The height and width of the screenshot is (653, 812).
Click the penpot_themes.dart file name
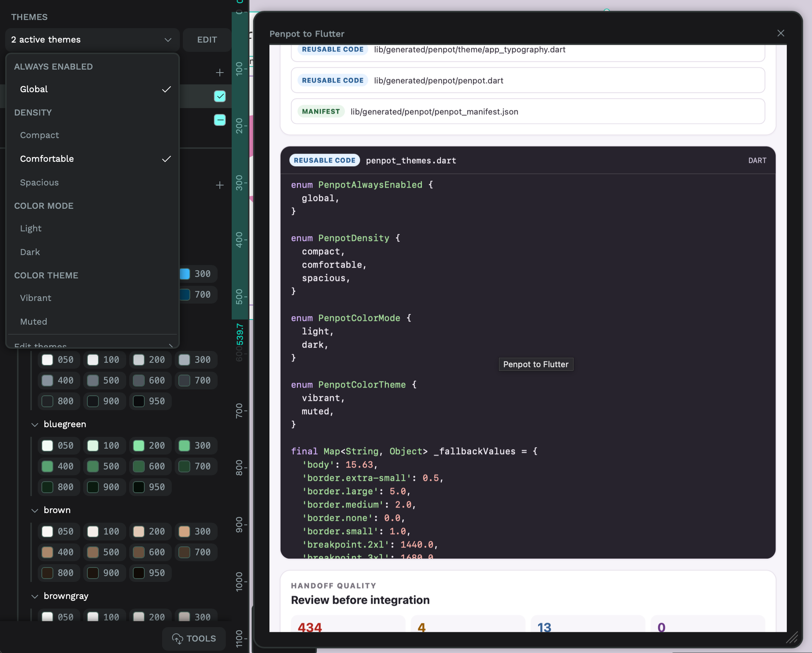[x=411, y=161]
